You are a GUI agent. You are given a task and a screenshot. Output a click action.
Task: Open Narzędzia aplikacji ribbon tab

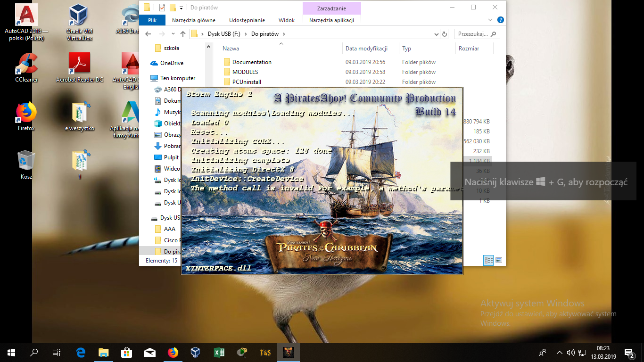[332, 20]
